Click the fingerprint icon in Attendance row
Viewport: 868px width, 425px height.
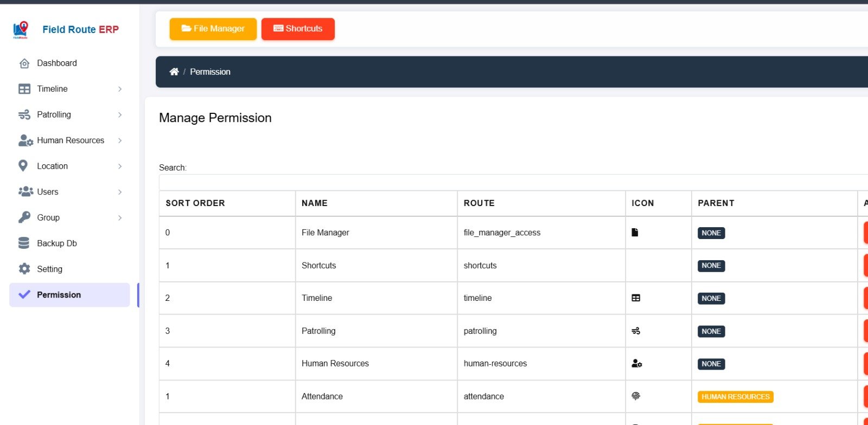pyautogui.click(x=636, y=396)
